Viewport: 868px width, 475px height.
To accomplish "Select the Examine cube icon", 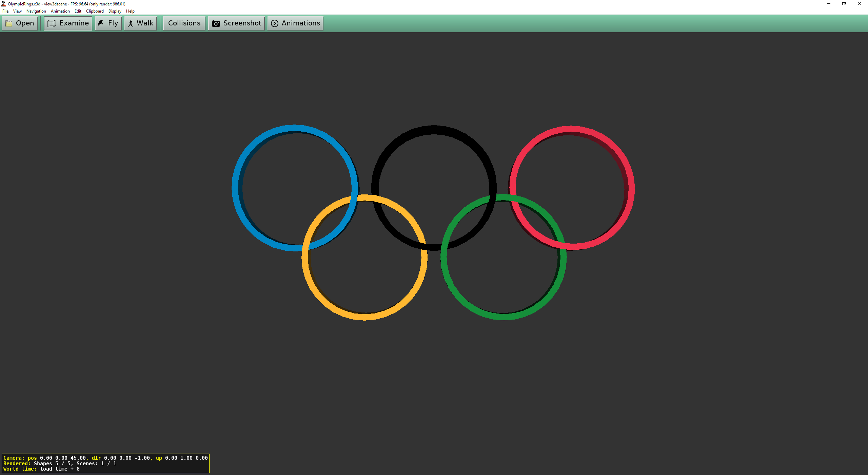I will click(x=52, y=23).
